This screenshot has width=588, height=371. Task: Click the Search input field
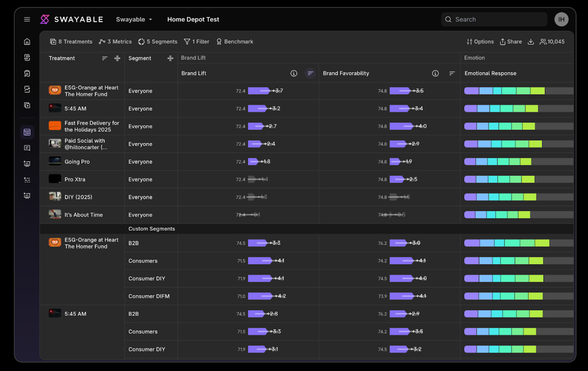(494, 19)
